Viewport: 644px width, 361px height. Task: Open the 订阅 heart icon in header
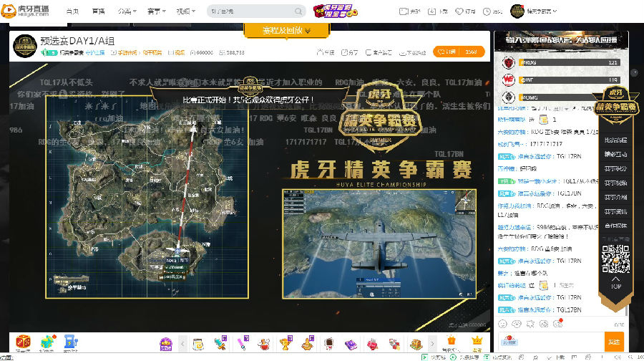tap(459, 11)
